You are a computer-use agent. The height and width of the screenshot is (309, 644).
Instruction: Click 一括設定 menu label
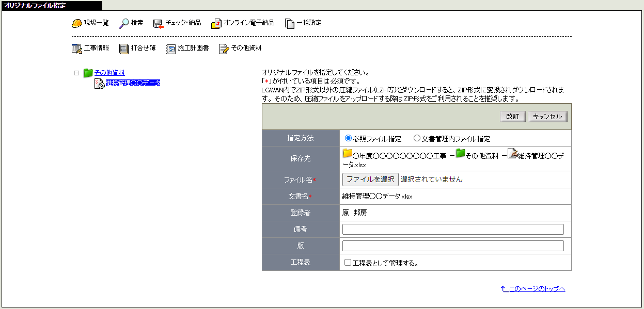point(309,23)
